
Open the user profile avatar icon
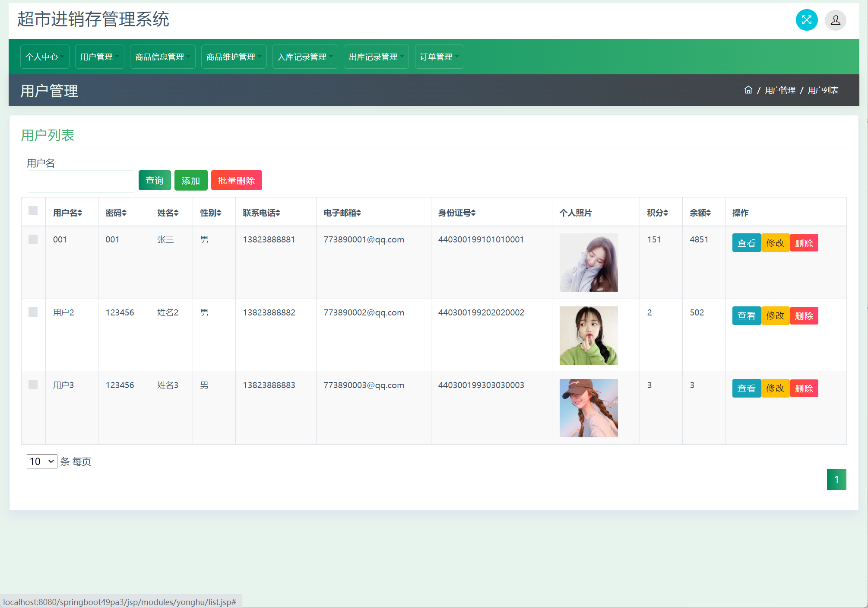pos(835,20)
